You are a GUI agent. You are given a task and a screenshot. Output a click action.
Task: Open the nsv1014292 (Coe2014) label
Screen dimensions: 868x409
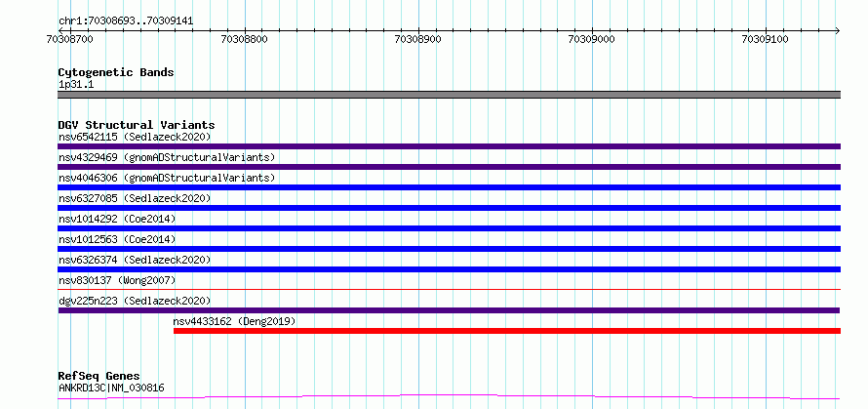click(117, 219)
